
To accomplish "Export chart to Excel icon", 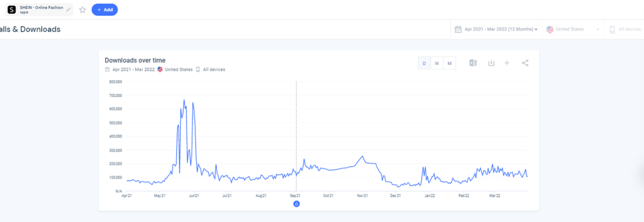I will pos(473,63).
